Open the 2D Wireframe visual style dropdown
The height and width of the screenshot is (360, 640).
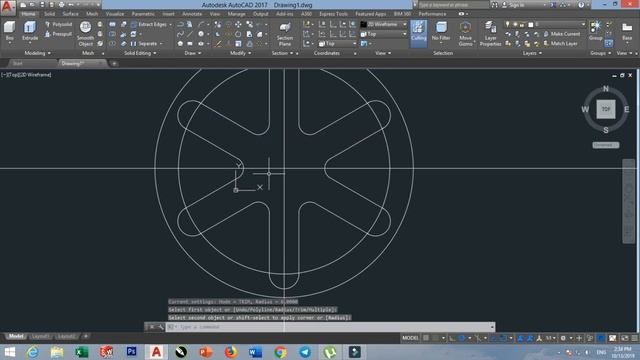coord(384,24)
